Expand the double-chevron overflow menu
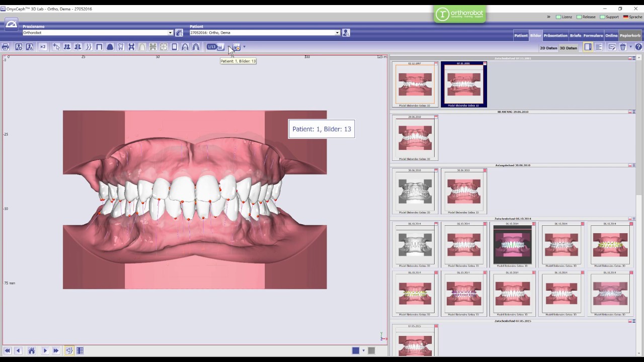The height and width of the screenshot is (362, 644). (548, 17)
